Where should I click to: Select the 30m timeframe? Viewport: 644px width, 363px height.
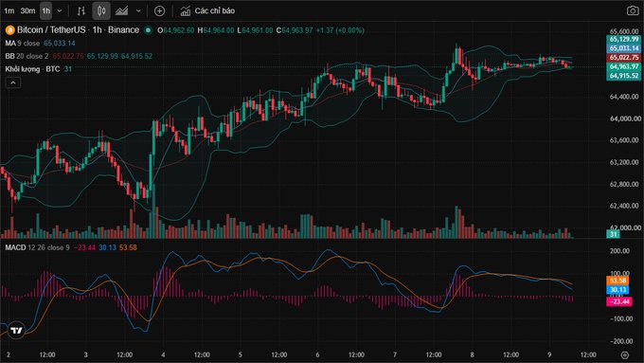point(27,11)
